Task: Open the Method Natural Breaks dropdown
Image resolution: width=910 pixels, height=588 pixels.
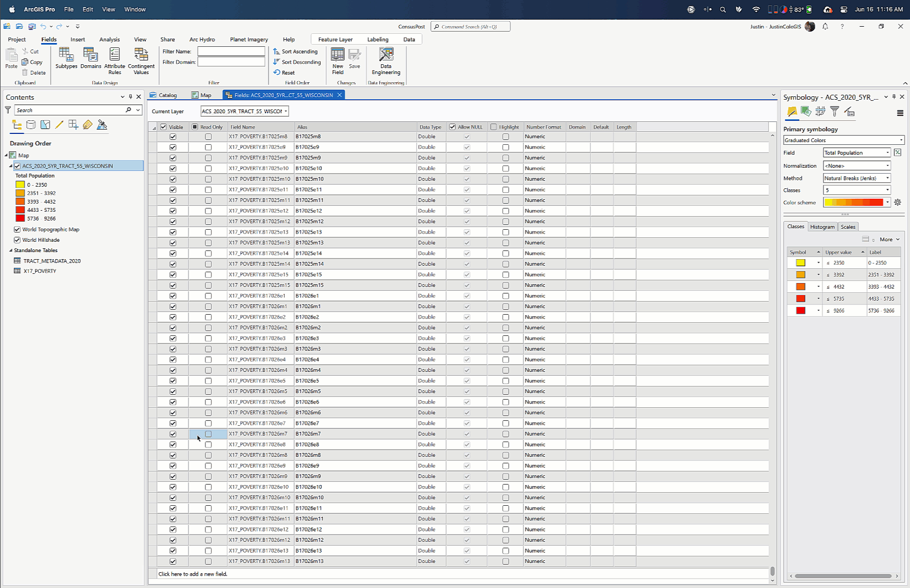Action: click(x=856, y=179)
